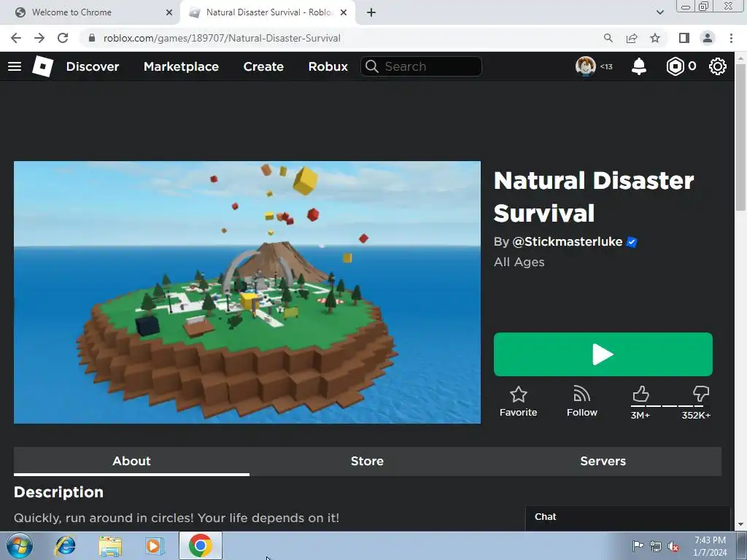747x560 pixels.
Task: Open Windows Explorer from taskbar
Action: pos(110,545)
